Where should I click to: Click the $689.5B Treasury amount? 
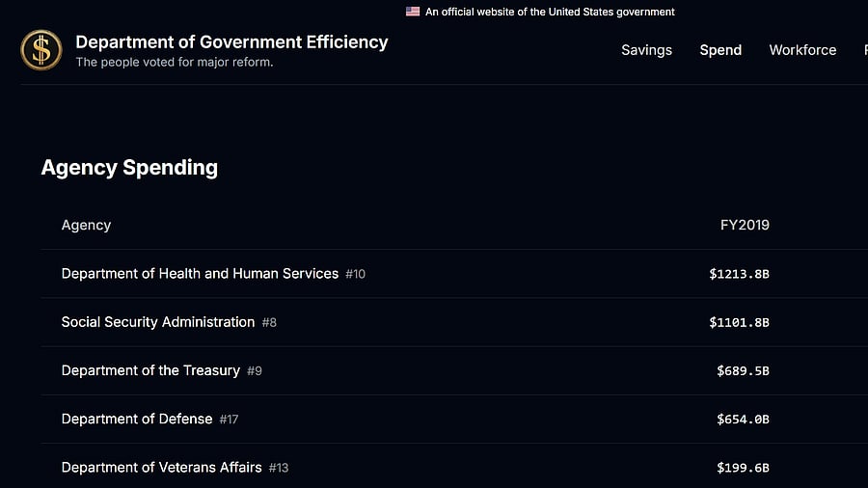(743, 370)
